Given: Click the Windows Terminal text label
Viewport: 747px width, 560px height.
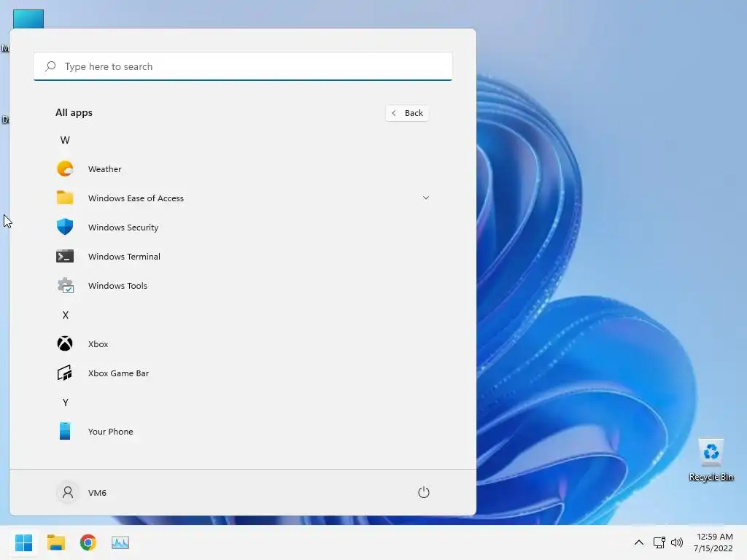Looking at the screenshot, I should point(124,256).
